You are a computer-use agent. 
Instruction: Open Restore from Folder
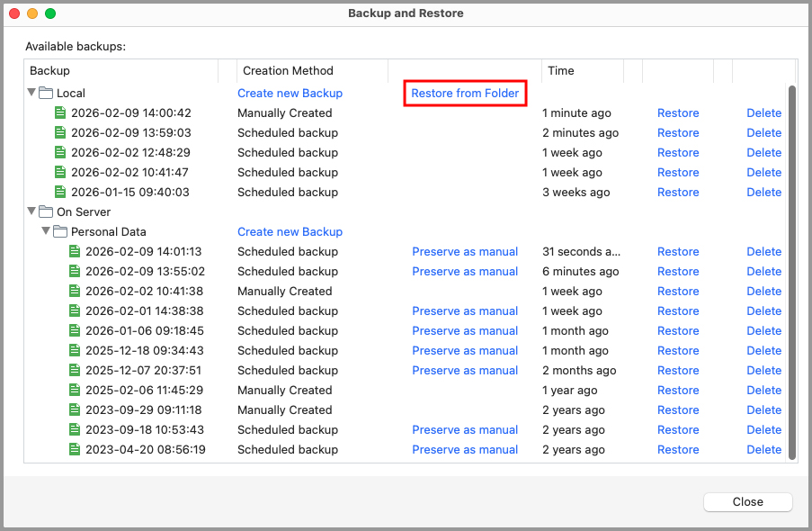[x=465, y=93]
